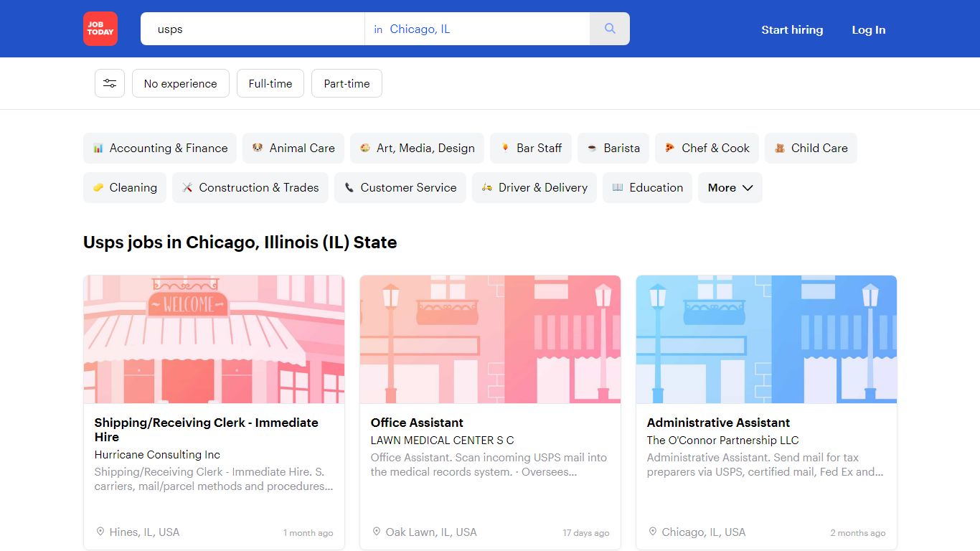Select the Education category label
980x551 pixels.
pyautogui.click(x=656, y=188)
